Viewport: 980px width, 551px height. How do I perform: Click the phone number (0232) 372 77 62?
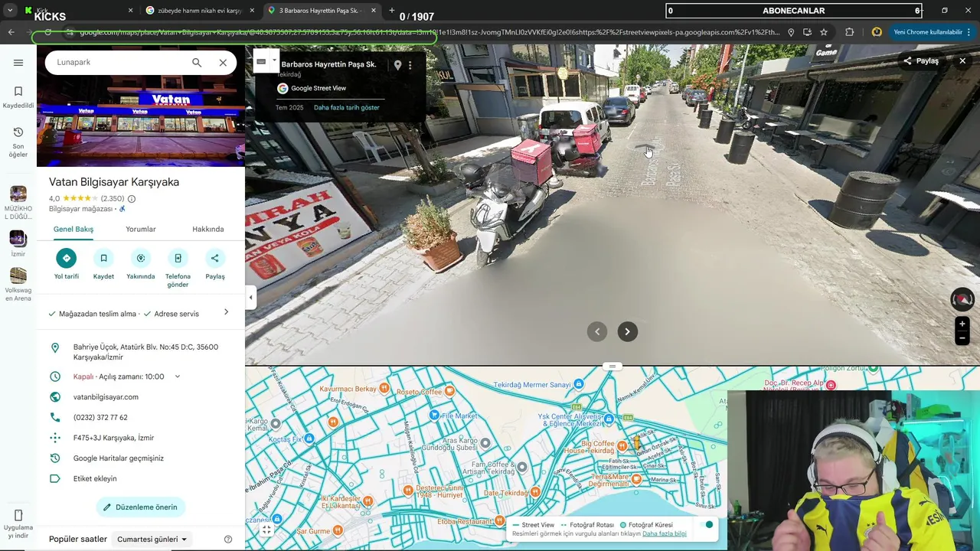100,418
